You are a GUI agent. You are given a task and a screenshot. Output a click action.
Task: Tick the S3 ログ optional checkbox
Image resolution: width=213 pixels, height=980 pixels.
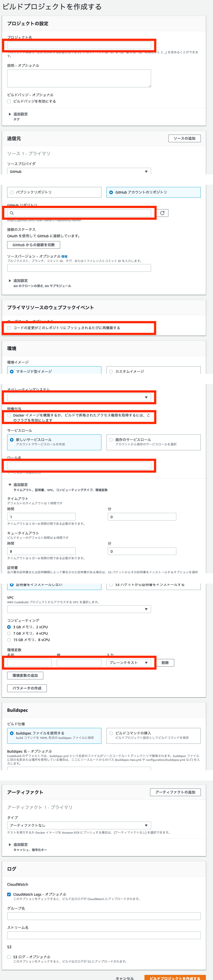point(9,957)
